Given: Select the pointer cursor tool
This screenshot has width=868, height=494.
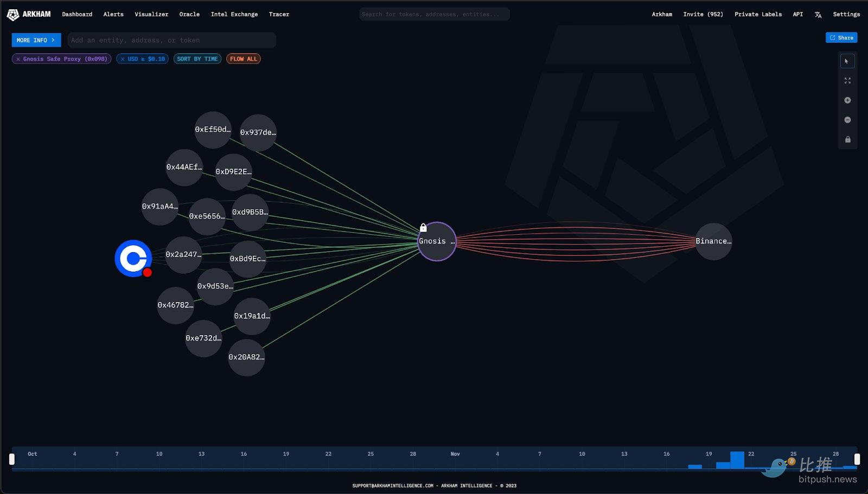Looking at the screenshot, I should click(847, 61).
